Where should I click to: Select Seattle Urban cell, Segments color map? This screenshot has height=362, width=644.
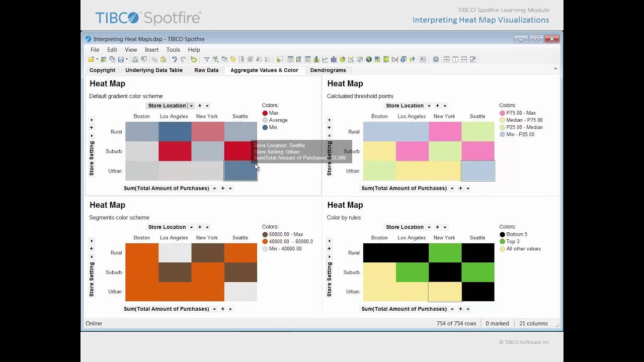pyautogui.click(x=240, y=292)
